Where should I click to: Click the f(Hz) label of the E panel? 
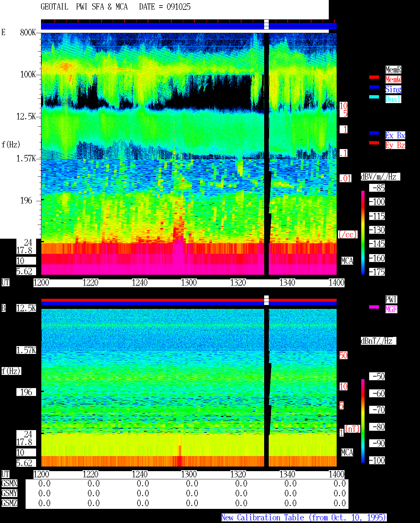click(11, 144)
